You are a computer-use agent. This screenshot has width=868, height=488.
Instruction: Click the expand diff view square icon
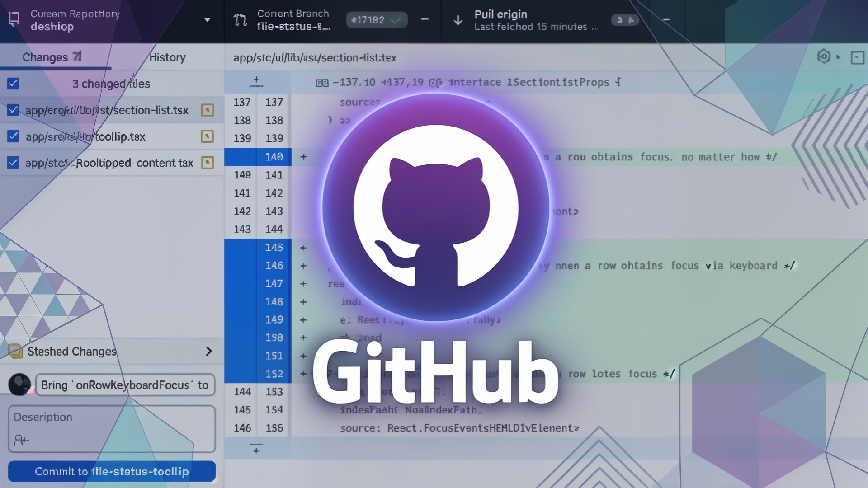click(x=857, y=57)
